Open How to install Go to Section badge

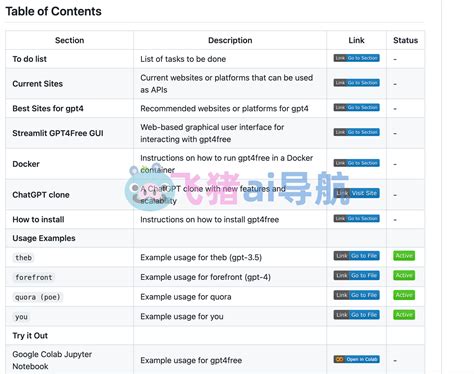[356, 218]
